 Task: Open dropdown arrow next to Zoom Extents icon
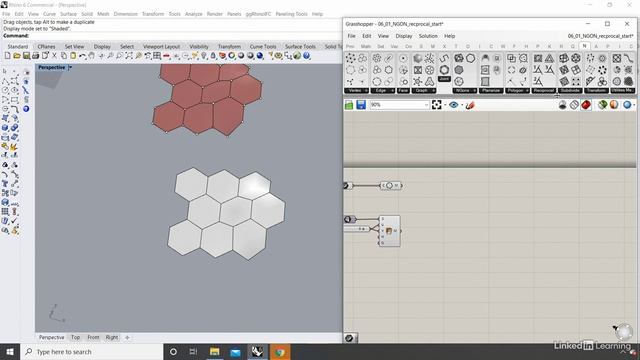point(445,105)
